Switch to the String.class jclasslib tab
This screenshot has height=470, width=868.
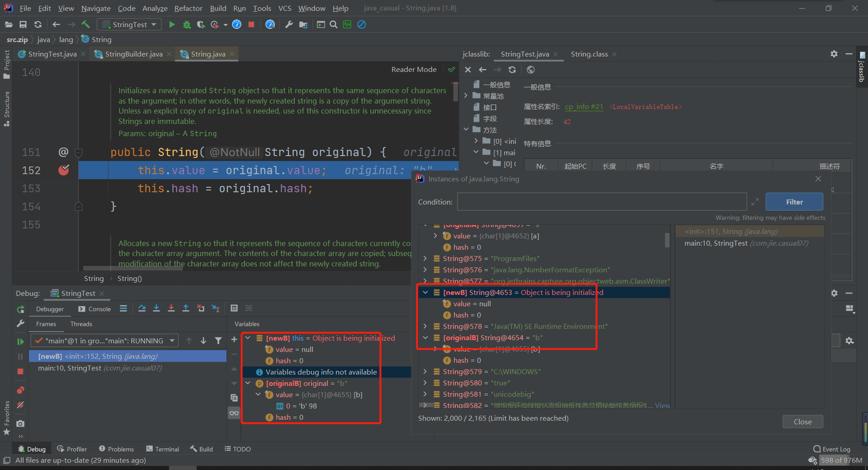coord(589,54)
